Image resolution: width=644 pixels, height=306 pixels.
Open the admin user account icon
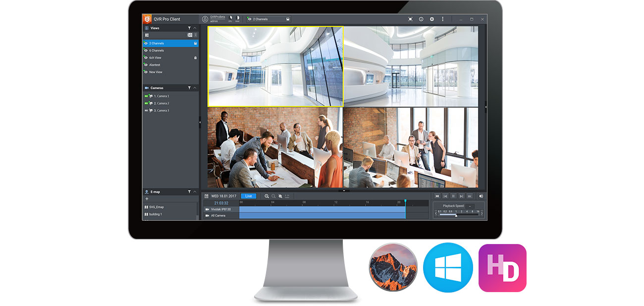(x=205, y=19)
